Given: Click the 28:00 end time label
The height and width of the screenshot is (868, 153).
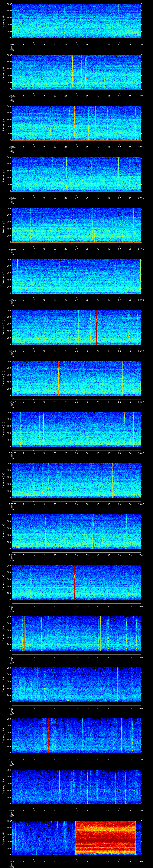Looking at the screenshot, I should [141, 606].
